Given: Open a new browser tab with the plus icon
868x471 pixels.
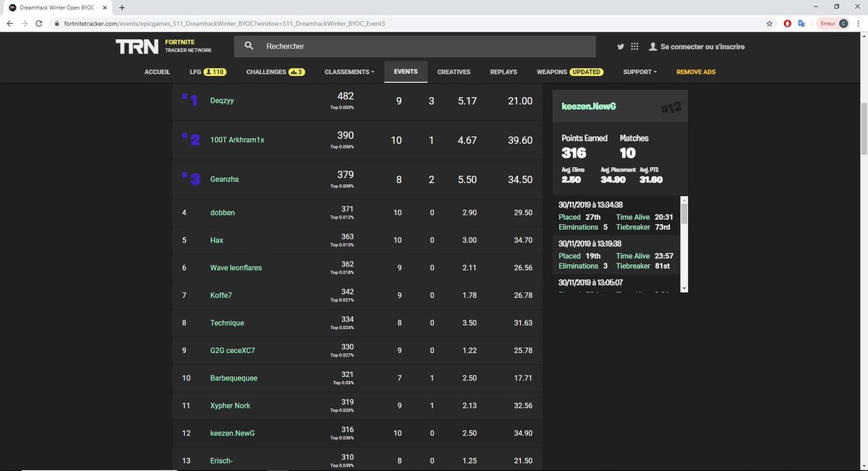Looking at the screenshot, I should pyautogui.click(x=122, y=7).
